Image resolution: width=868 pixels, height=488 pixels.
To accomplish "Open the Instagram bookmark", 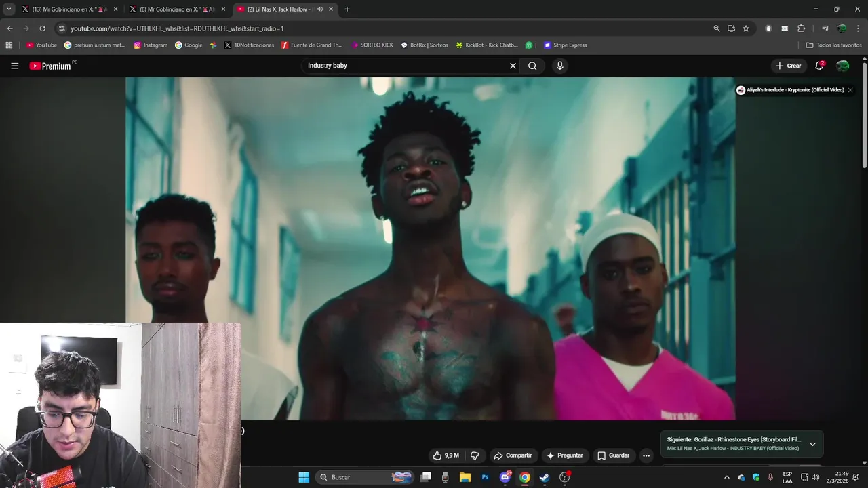I will (151, 45).
